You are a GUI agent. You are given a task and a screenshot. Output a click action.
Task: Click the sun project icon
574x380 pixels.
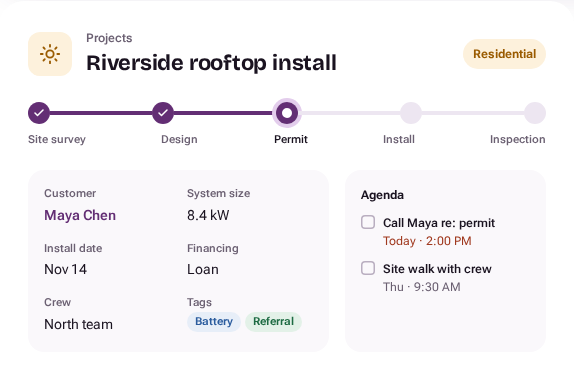(x=50, y=54)
